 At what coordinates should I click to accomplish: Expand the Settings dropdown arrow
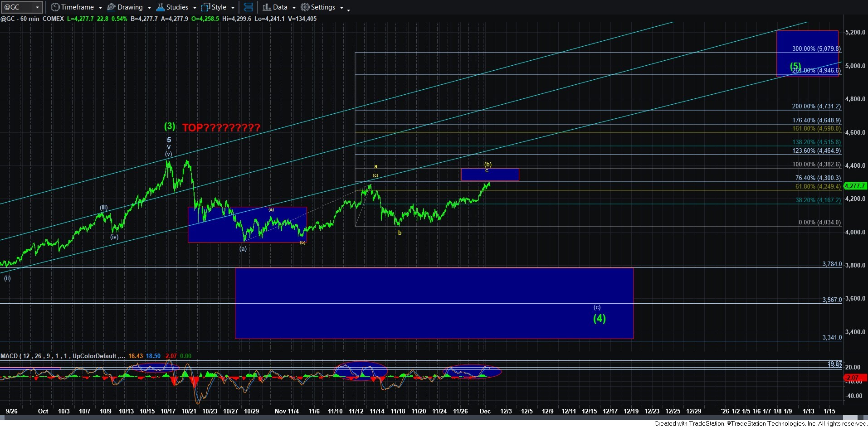(x=341, y=8)
